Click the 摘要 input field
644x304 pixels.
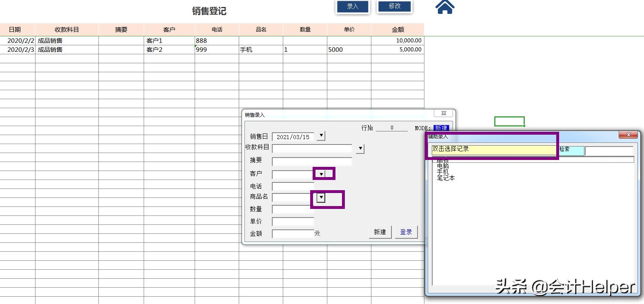pyautogui.click(x=312, y=162)
